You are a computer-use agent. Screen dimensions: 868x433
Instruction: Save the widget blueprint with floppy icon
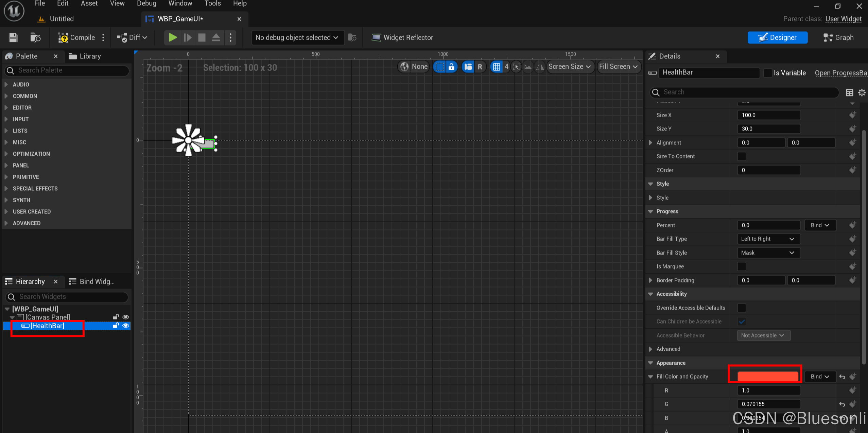[x=13, y=37]
